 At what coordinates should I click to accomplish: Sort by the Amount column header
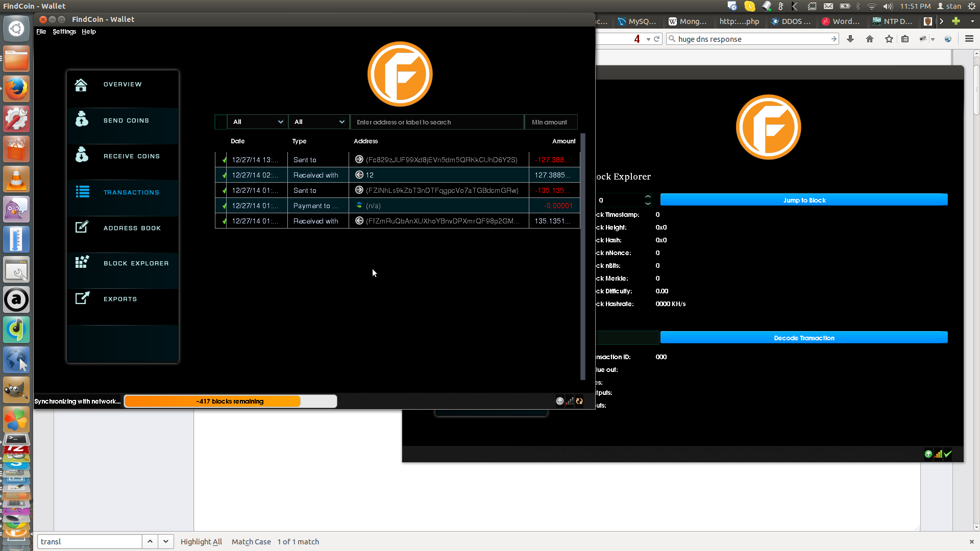pos(563,141)
